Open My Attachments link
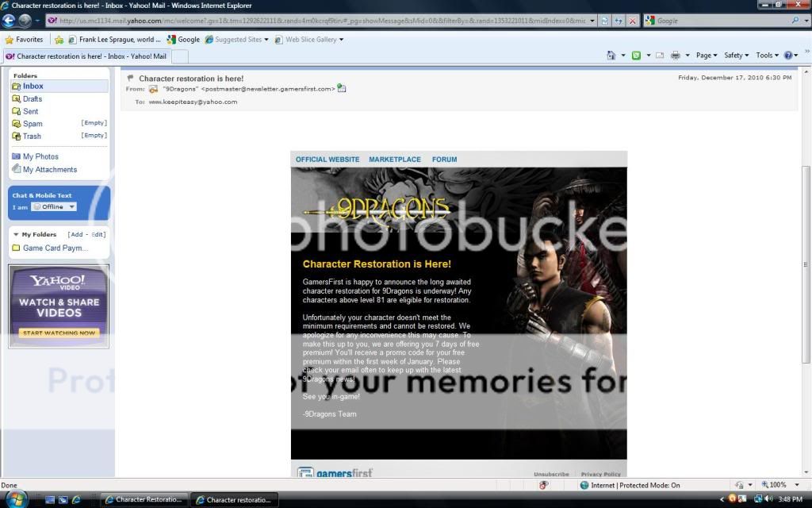Viewport: 812px width, 508px height. coord(49,169)
